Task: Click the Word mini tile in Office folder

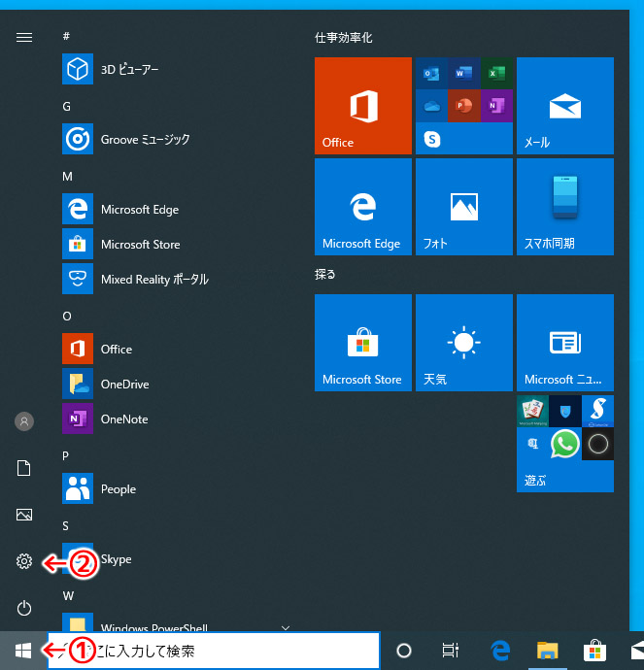Action: (463, 73)
